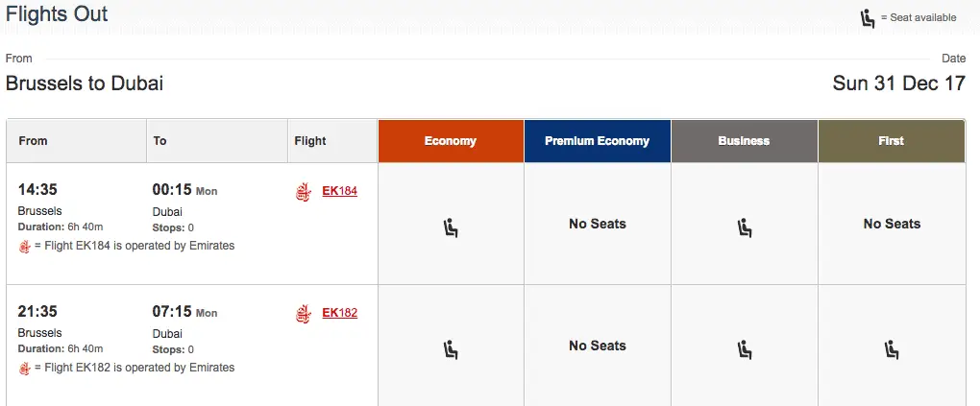This screenshot has height=406, width=980.
Task: Select Business seat on flight EK182
Action: 745,349
